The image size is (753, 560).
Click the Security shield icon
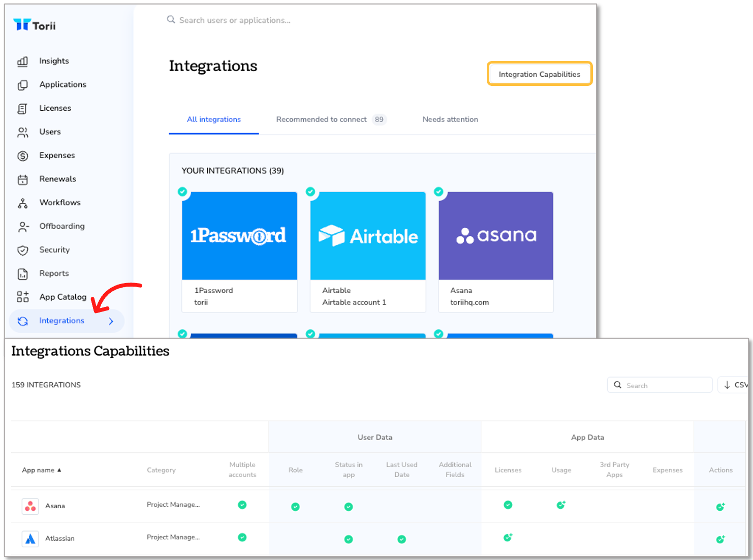point(23,251)
